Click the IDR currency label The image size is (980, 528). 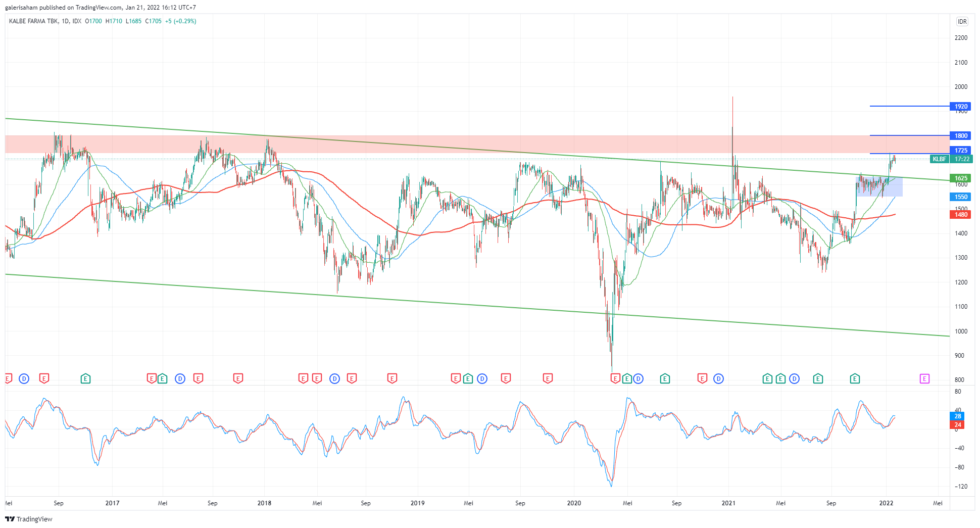coord(962,21)
